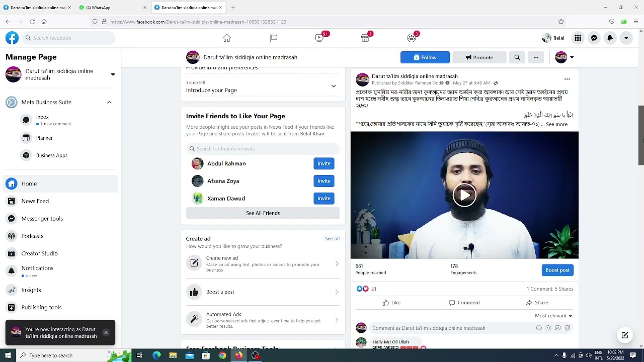Screen dimensions: 644x362
Task: Open Podcasts in sidebar
Action: pyautogui.click(x=60, y=236)
